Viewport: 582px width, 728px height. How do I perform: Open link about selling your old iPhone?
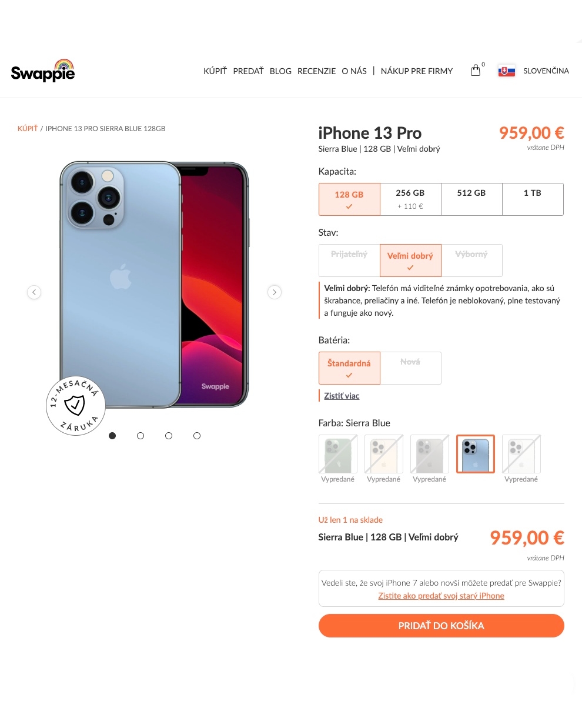tap(441, 596)
